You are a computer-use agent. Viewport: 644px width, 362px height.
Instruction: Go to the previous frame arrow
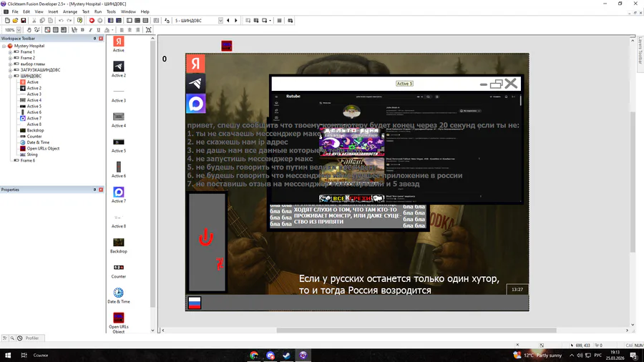point(228,21)
